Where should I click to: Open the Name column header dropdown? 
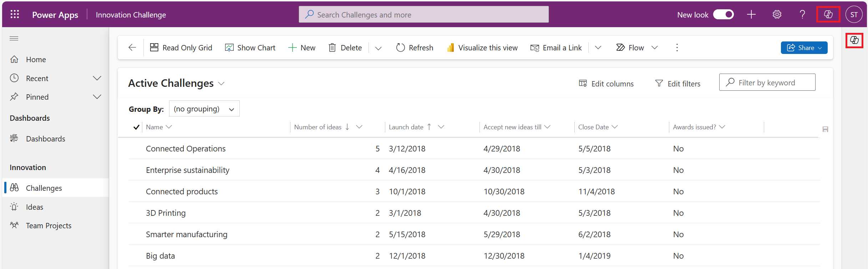(x=169, y=127)
